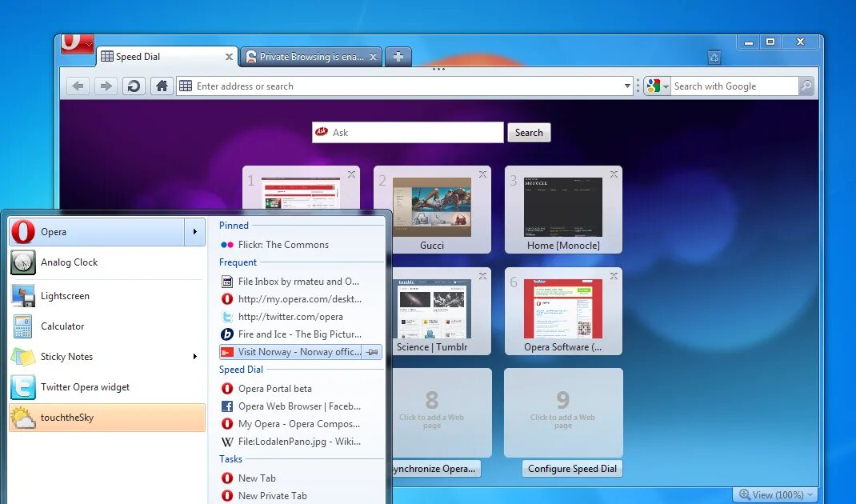
Task: Go forward with the Forward arrow
Action: click(x=106, y=86)
